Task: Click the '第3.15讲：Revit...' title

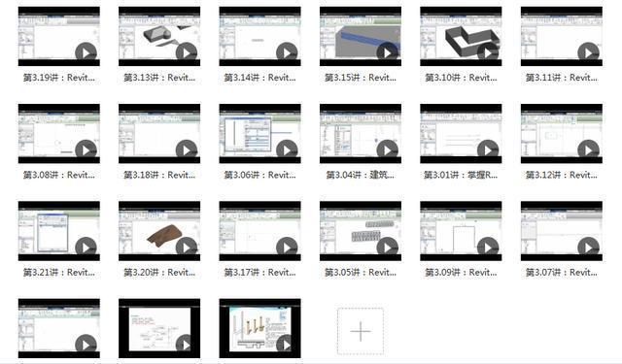Action: click(x=361, y=78)
